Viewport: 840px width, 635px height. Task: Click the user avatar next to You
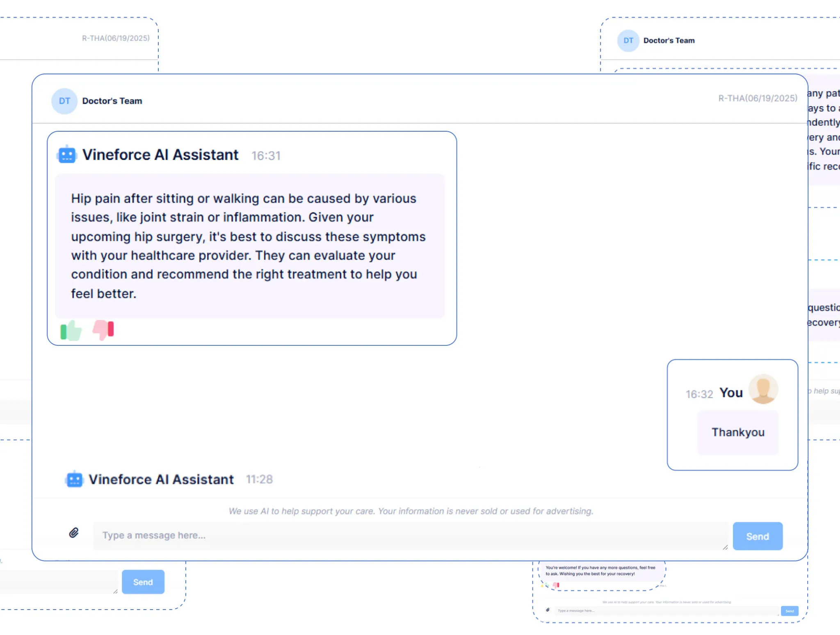point(763,389)
